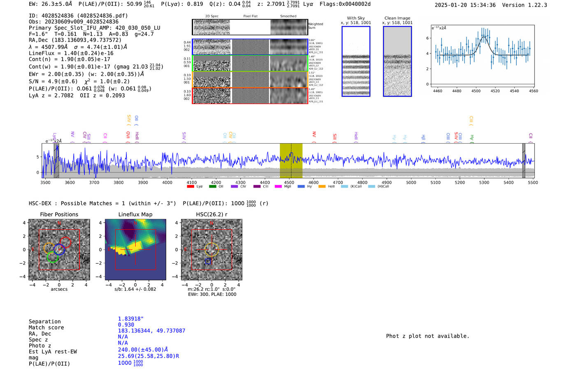Open the Clean Image panel
576x392 pixels.
pyautogui.click(x=397, y=61)
